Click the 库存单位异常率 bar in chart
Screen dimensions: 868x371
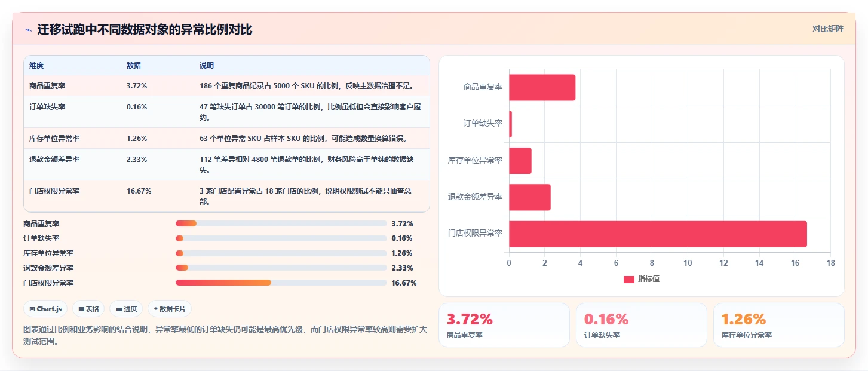[520, 161]
